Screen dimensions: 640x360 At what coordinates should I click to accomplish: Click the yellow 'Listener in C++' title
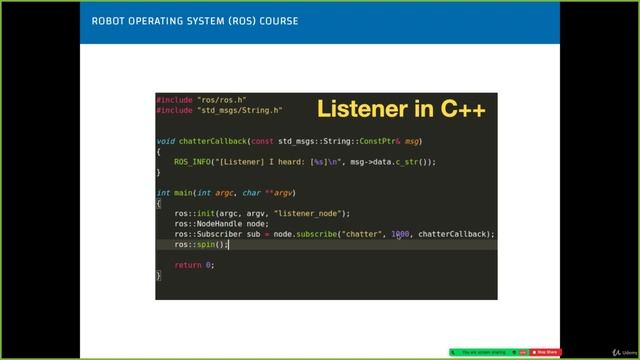[x=401, y=109]
